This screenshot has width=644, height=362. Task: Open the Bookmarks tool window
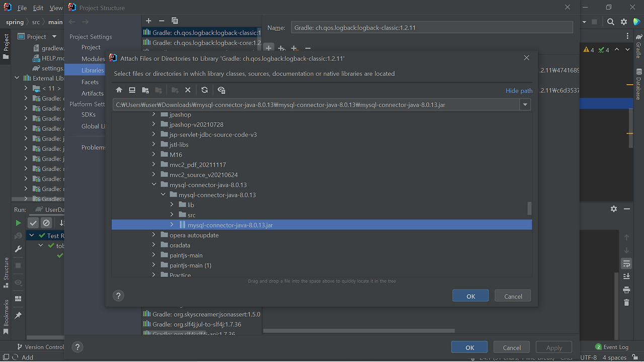coord(6,317)
